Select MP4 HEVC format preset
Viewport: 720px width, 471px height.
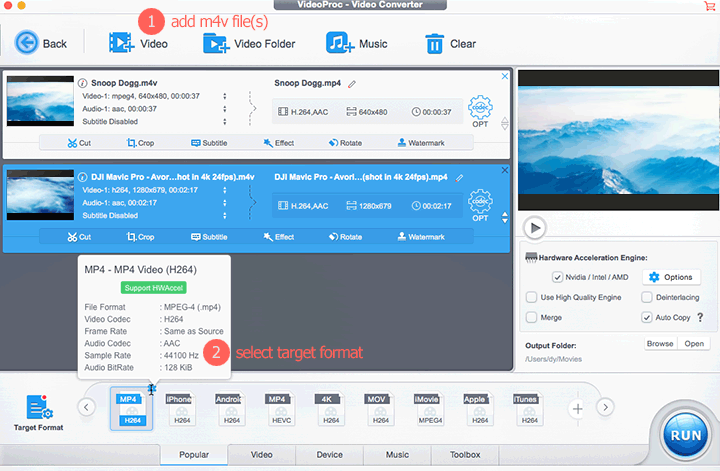pyautogui.click(x=281, y=409)
